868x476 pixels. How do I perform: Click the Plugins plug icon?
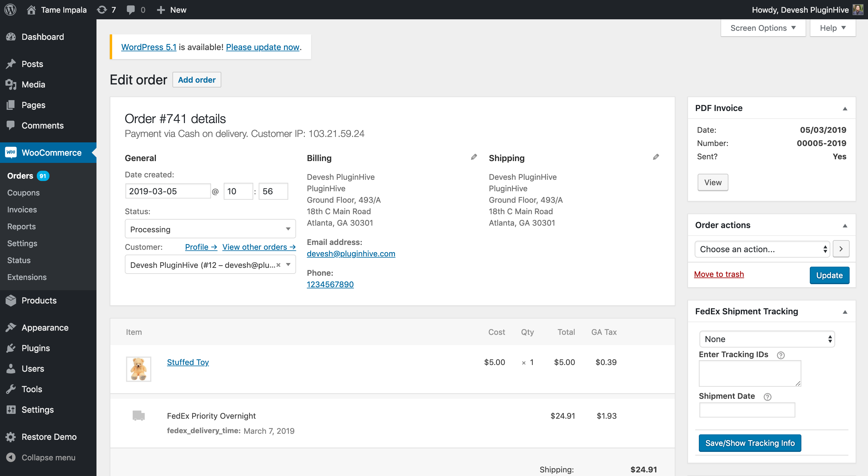pyautogui.click(x=11, y=348)
